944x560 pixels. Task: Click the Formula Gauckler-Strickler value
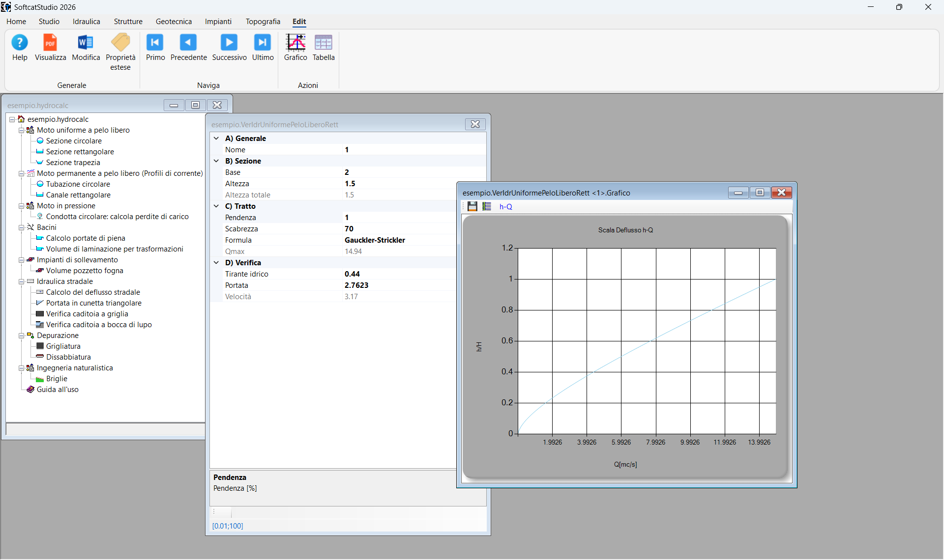[399, 240]
